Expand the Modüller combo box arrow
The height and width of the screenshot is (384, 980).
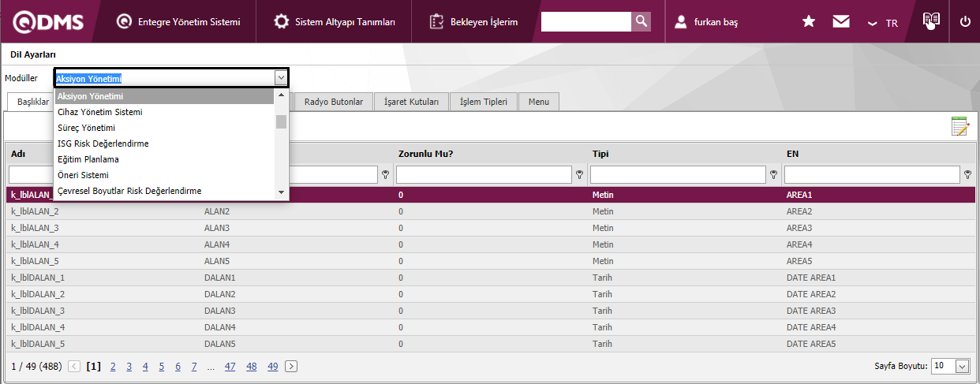point(280,77)
